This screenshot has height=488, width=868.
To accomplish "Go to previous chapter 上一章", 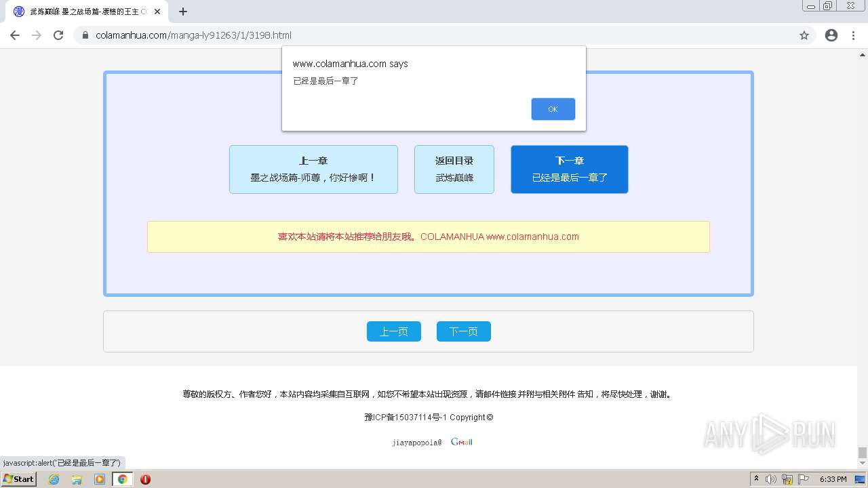I will (x=313, y=169).
